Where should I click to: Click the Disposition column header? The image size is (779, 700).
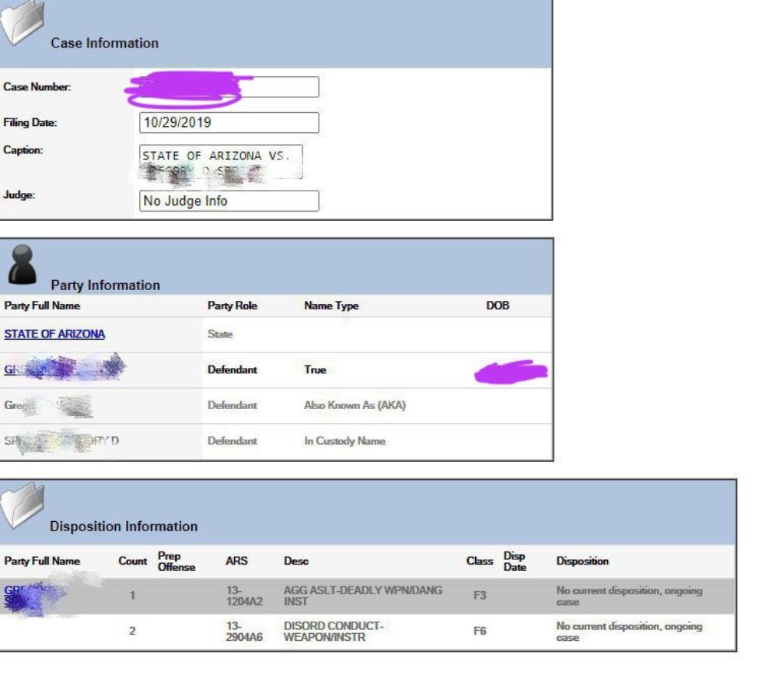coord(582,562)
